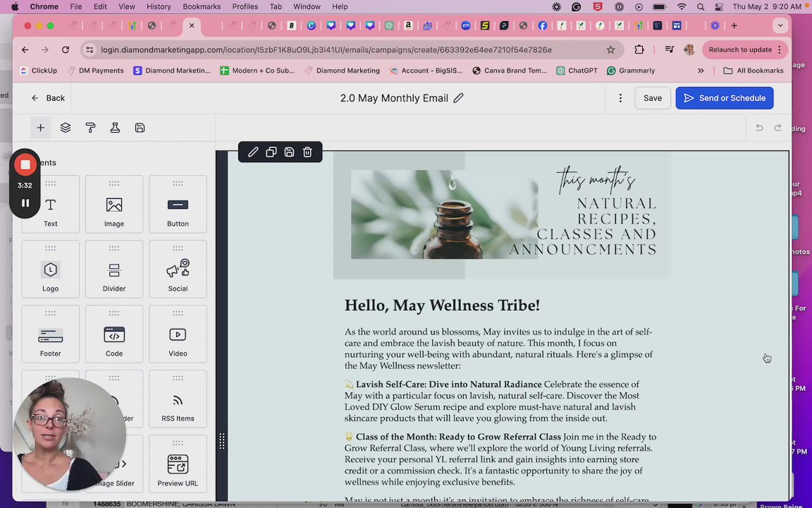This screenshot has width=812, height=508.
Task: Add a Button element
Action: click(178, 204)
